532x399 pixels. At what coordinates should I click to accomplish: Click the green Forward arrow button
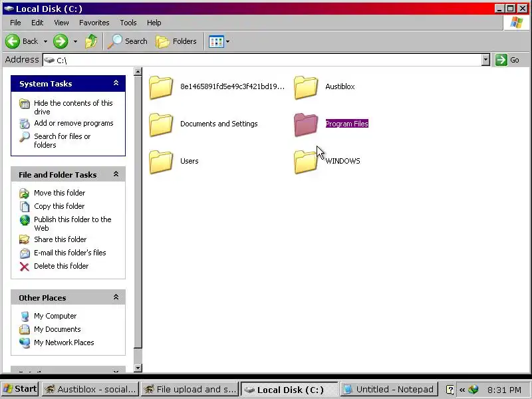click(61, 41)
